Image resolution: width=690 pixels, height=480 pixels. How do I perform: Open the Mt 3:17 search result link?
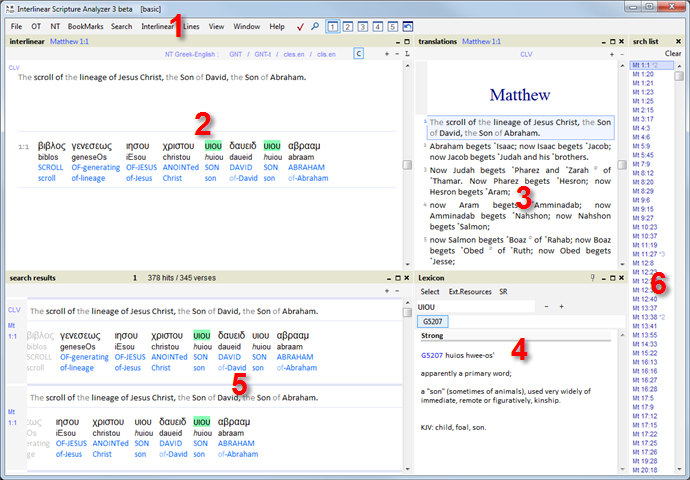tap(644, 119)
